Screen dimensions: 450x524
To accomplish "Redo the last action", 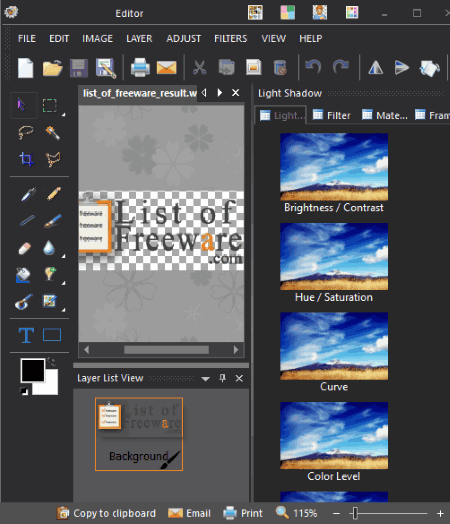I will [x=340, y=67].
